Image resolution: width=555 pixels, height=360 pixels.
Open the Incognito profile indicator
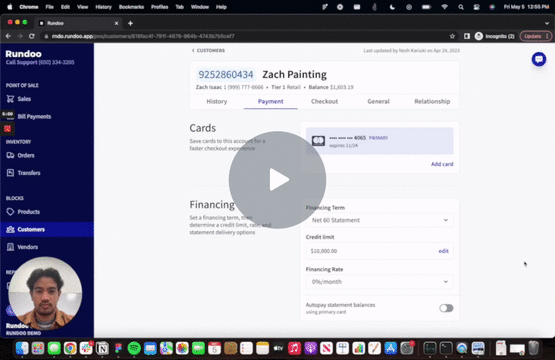click(x=494, y=36)
